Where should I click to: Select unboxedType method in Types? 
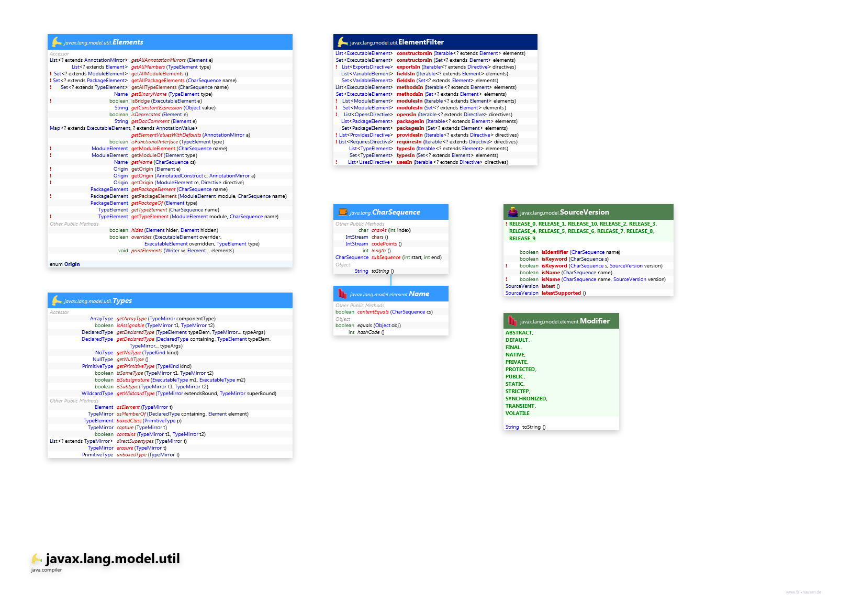131,455
